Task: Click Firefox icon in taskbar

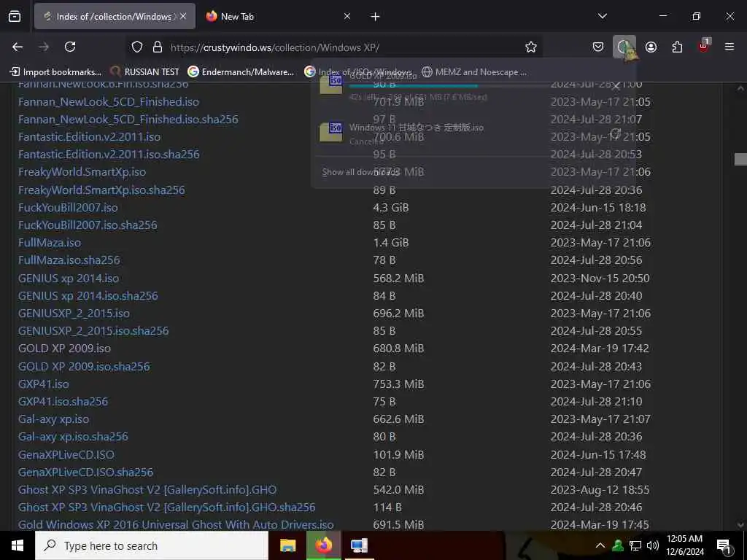Action: point(323,545)
